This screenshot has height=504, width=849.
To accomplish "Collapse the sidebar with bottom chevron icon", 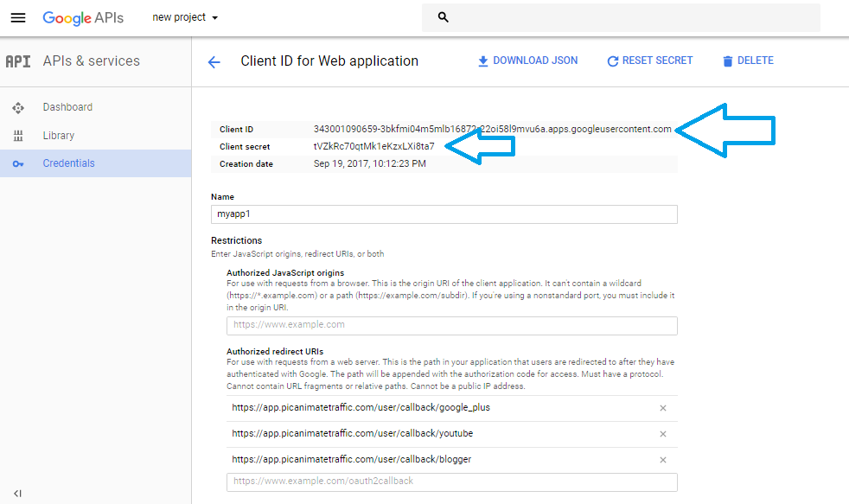I will coord(18,493).
